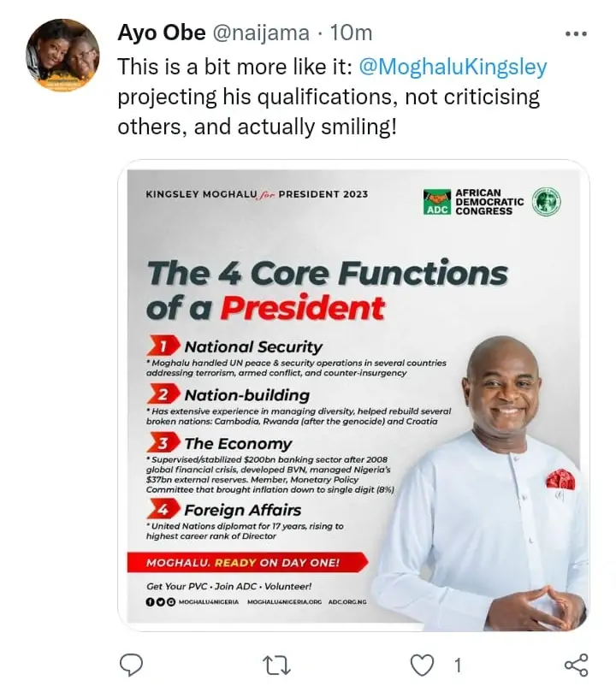This screenshot has height=698, width=616.
Task: Click the Instagram icon on the poster
Action: 170,602
